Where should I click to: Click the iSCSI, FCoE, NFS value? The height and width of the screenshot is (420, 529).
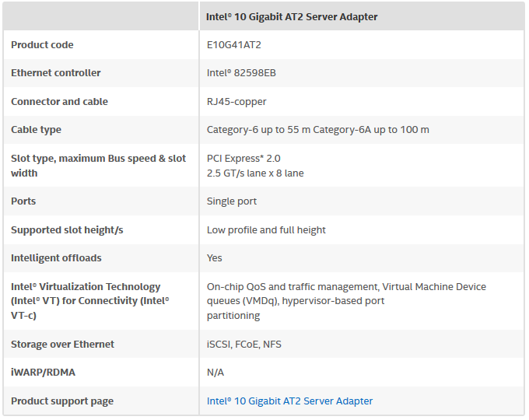[244, 344]
